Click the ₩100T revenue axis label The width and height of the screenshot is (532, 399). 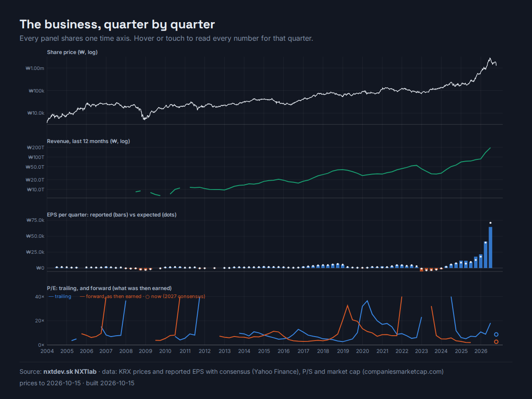click(x=36, y=157)
